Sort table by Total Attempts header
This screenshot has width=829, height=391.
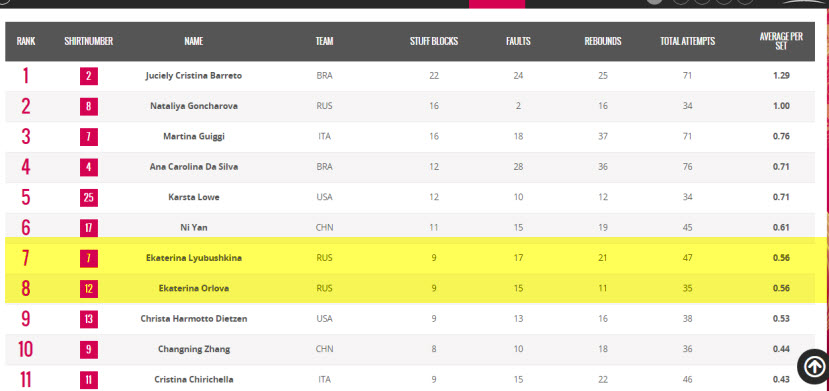coord(687,41)
